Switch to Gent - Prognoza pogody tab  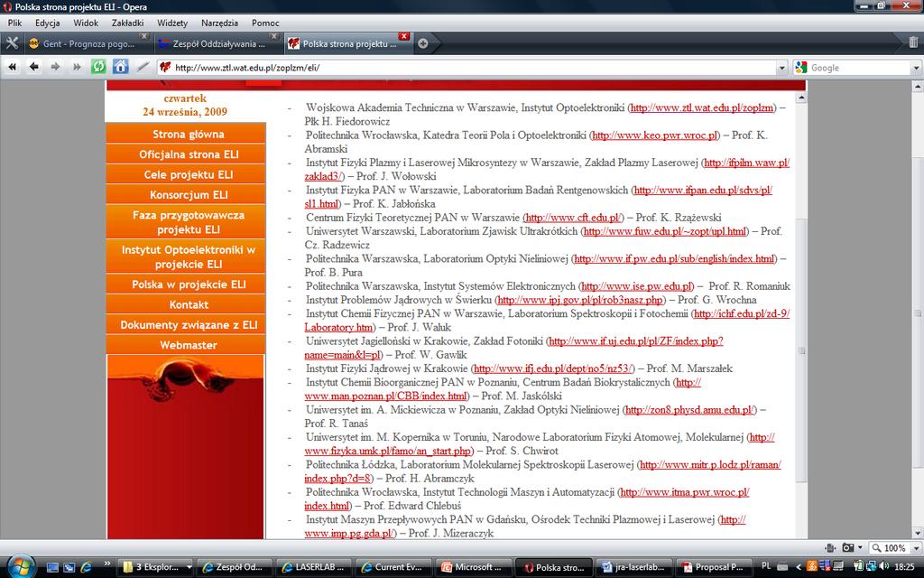[x=88, y=43]
